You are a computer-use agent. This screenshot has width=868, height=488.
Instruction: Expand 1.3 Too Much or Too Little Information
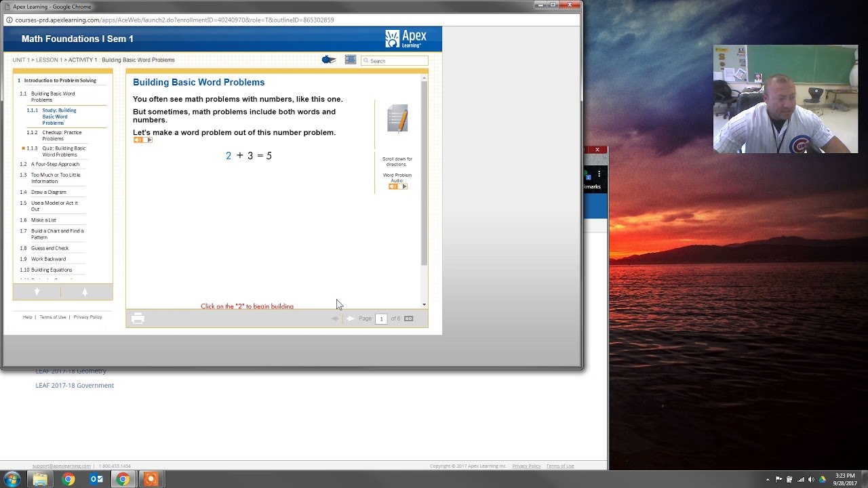pos(56,178)
